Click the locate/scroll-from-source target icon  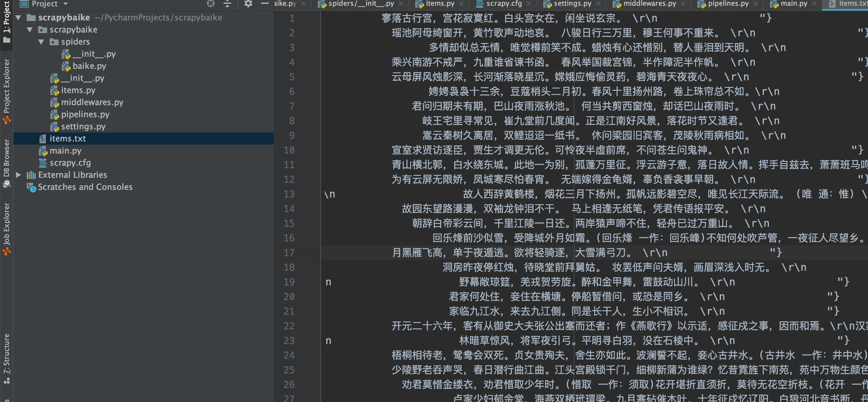point(210,4)
